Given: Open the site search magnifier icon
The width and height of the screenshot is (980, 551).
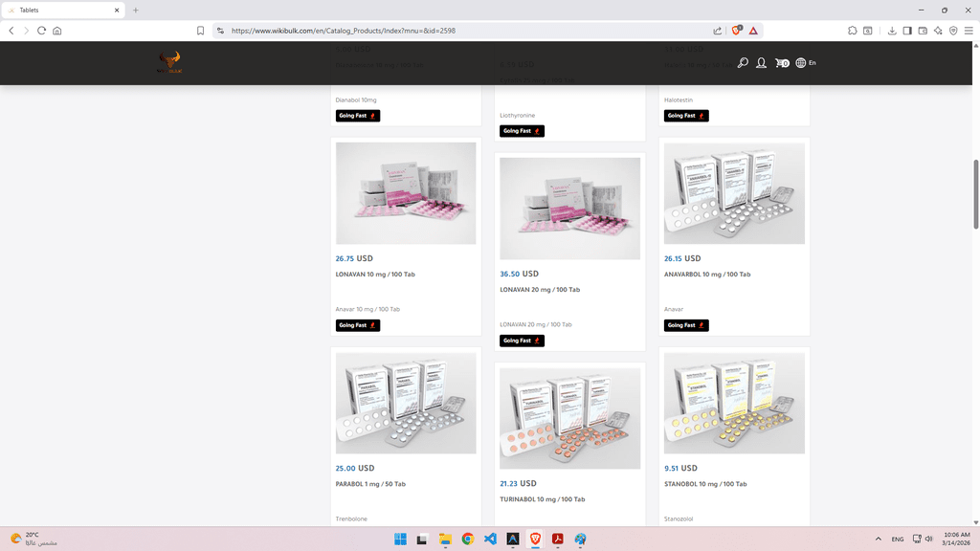Looking at the screenshot, I should click(743, 63).
